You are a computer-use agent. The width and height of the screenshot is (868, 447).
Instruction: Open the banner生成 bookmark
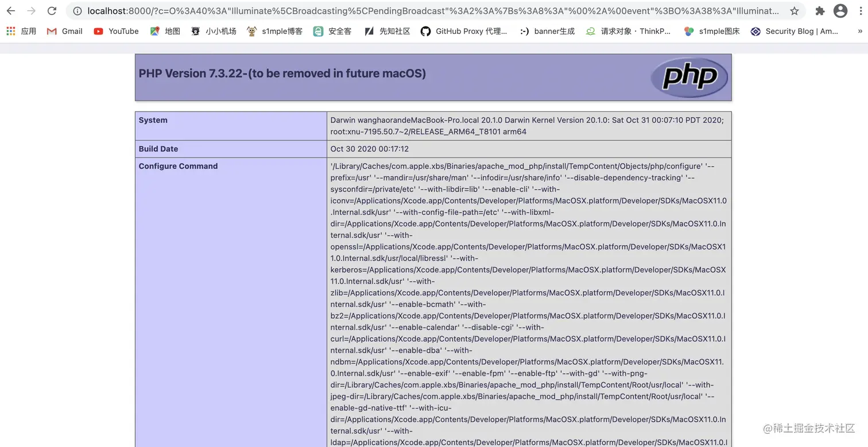click(x=547, y=31)
